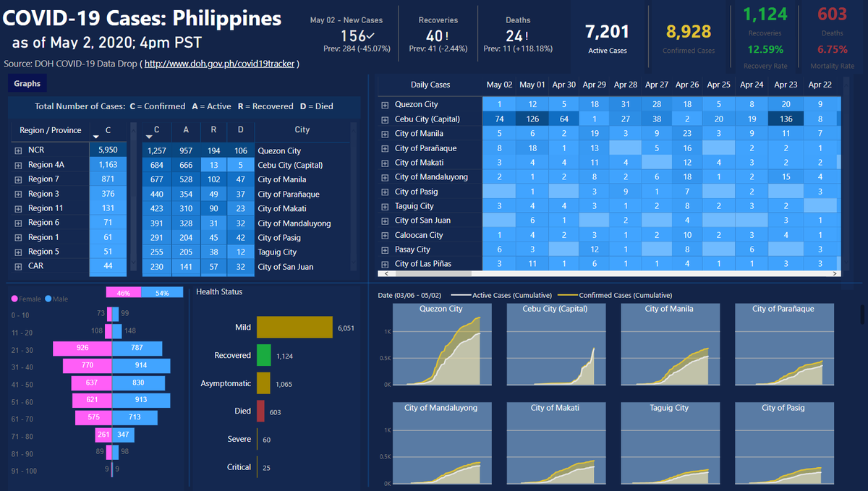Sort city table by C column header
Screen dimensions: 868x491
[x=156, y=130]
